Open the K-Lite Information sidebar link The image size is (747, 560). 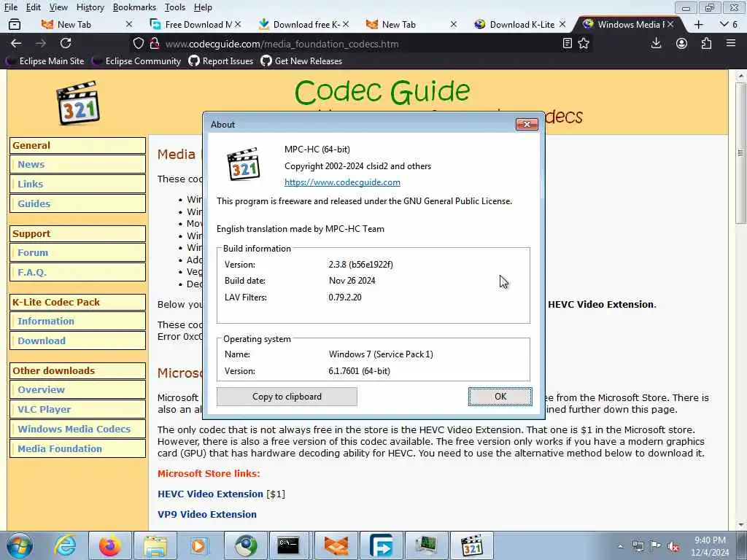click(77, 322)
